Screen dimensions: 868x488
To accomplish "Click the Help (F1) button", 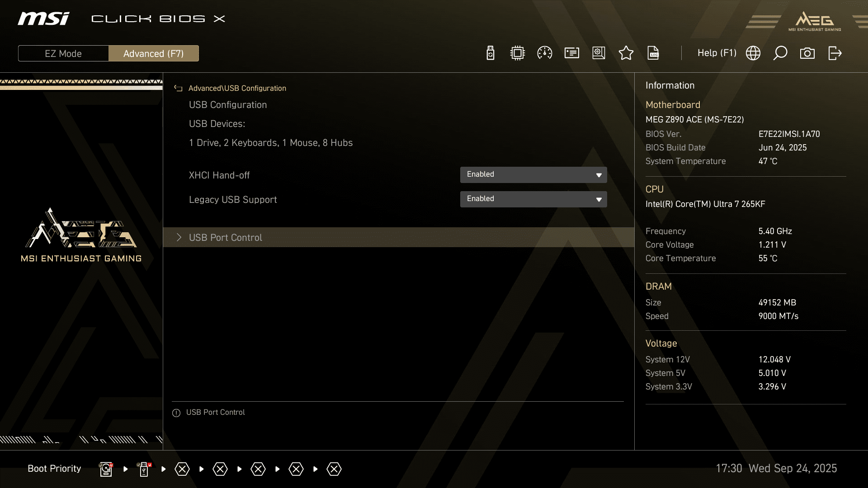I will click(717, 53).
